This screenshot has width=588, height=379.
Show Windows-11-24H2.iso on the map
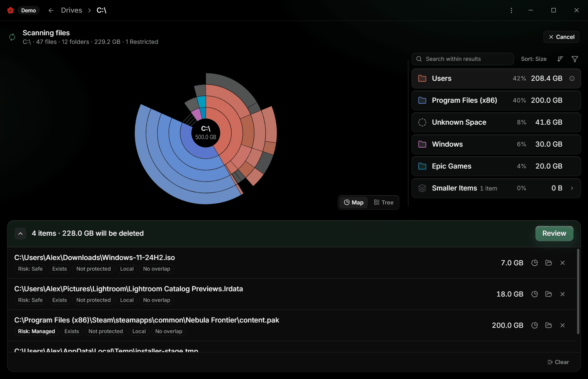[x=535, y=263]
